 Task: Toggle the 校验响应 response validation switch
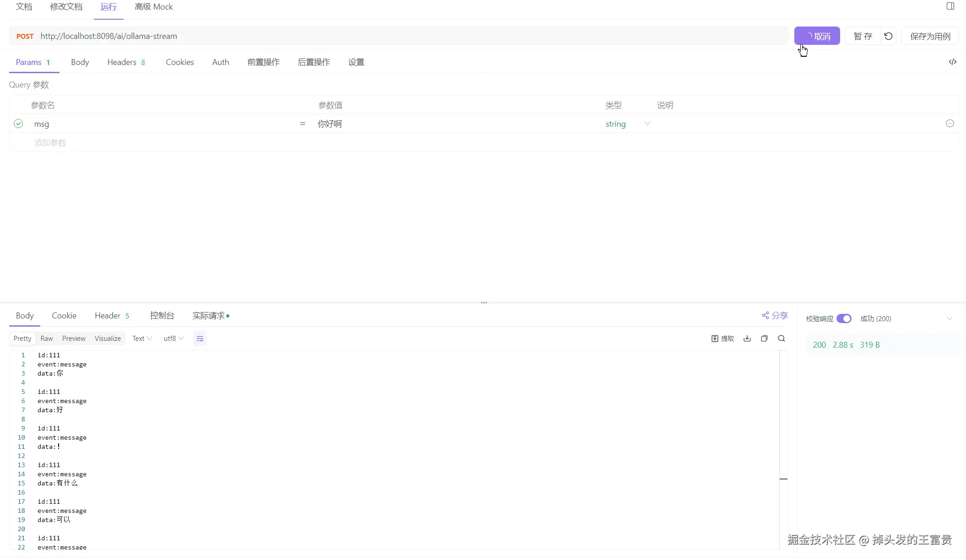tap(845, 318)
